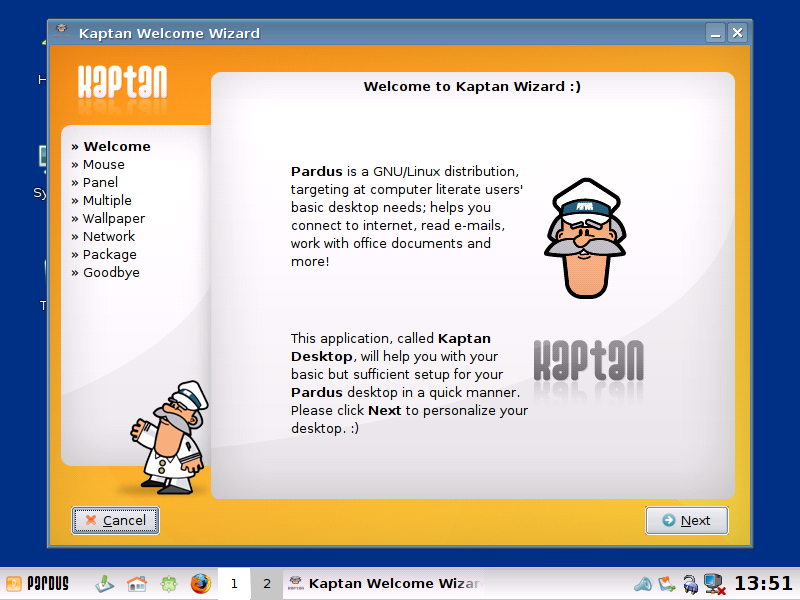Go to the Wallpaper step
The width and height of the screenshot is (800, 600).
(113, 218)
